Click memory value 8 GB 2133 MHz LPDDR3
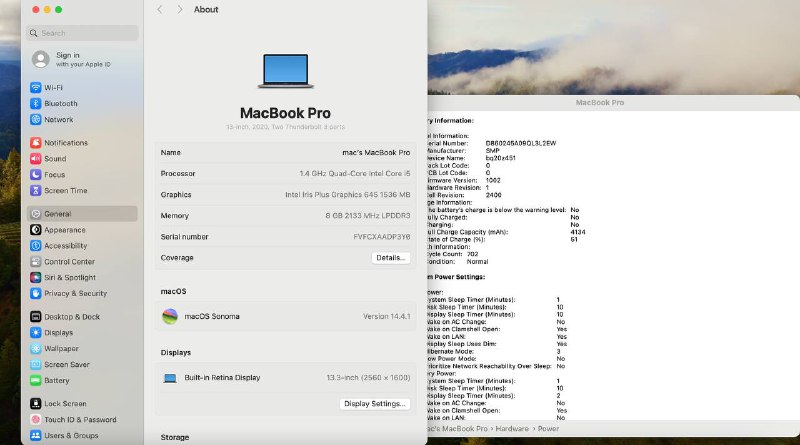This screenshot has height=445, width=800. (x=368, y=216)
